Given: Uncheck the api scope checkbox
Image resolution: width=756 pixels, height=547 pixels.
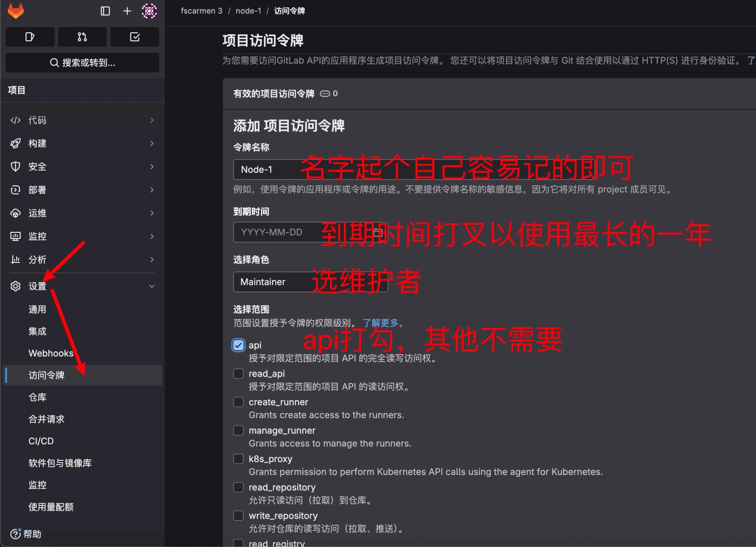Looking at the screenshot, I should coord(238,345).
